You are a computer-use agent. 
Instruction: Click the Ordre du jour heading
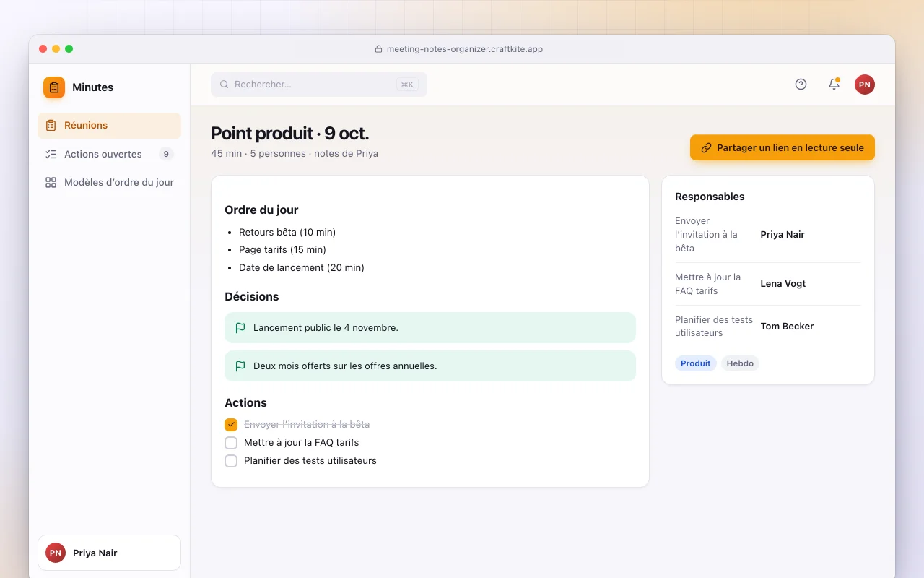pos(261,210)
